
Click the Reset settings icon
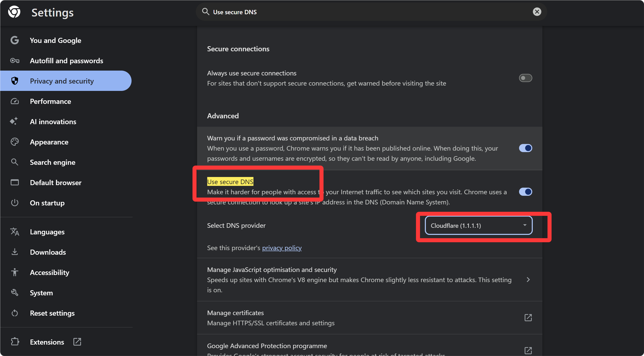14,313
